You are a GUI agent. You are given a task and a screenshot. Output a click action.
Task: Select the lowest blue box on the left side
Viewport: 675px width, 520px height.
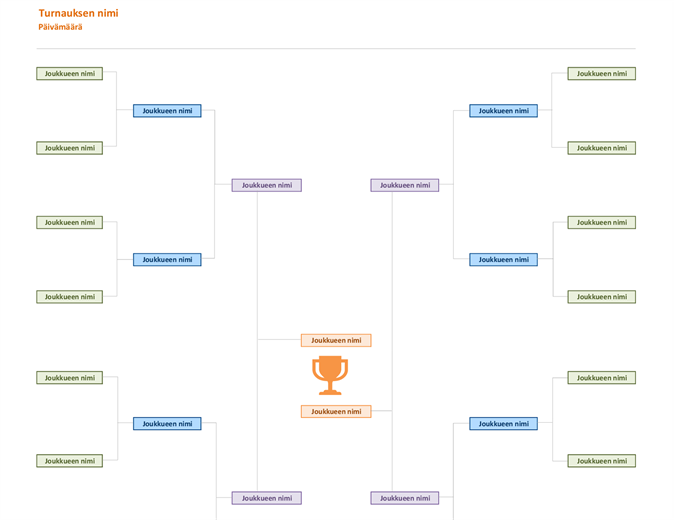point(167,424)
